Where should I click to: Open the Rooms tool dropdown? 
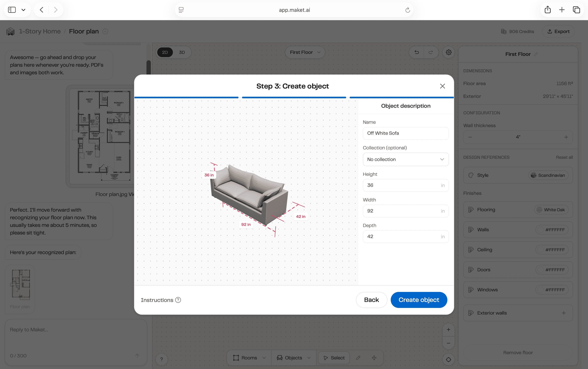[x=249, y=358]
